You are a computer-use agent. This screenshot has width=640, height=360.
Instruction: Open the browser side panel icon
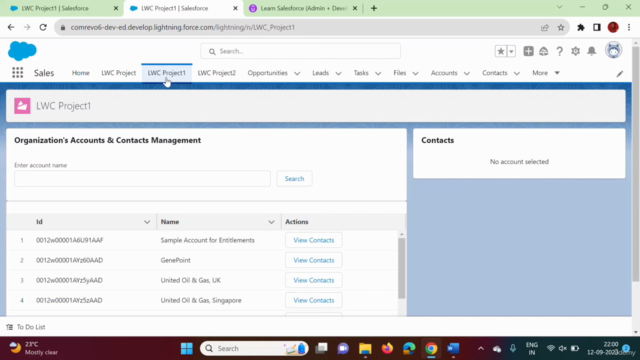[597, 27]
